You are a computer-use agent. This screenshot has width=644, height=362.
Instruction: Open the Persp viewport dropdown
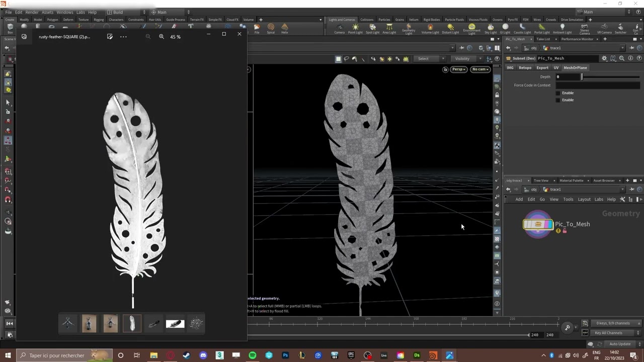[458, 69]
